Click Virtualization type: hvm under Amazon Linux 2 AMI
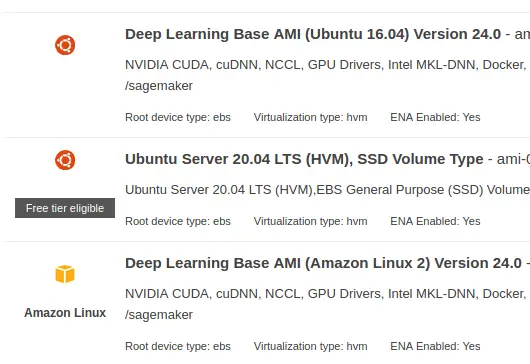 [311, 346]
